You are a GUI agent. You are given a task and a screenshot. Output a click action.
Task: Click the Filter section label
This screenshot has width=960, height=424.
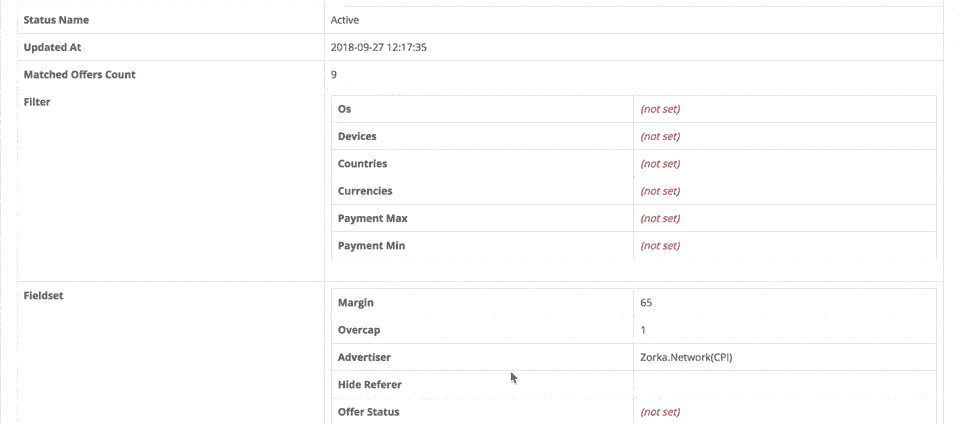click(x=37, y=102)
